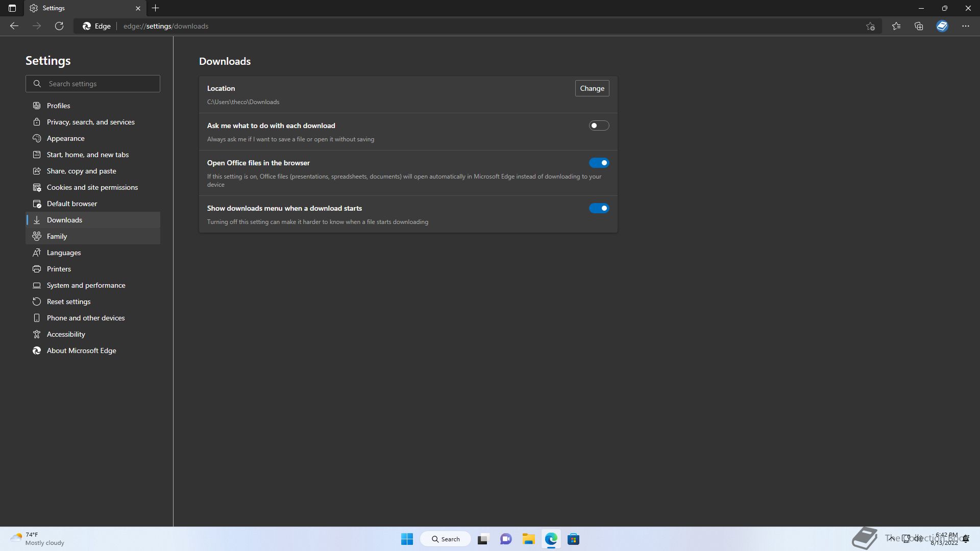Open File Explorer from taskbar
980x551 pixels.
pos(528,539)
